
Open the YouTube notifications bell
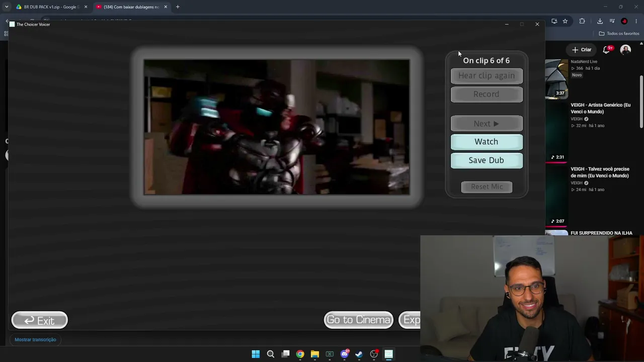coord(607,49)
